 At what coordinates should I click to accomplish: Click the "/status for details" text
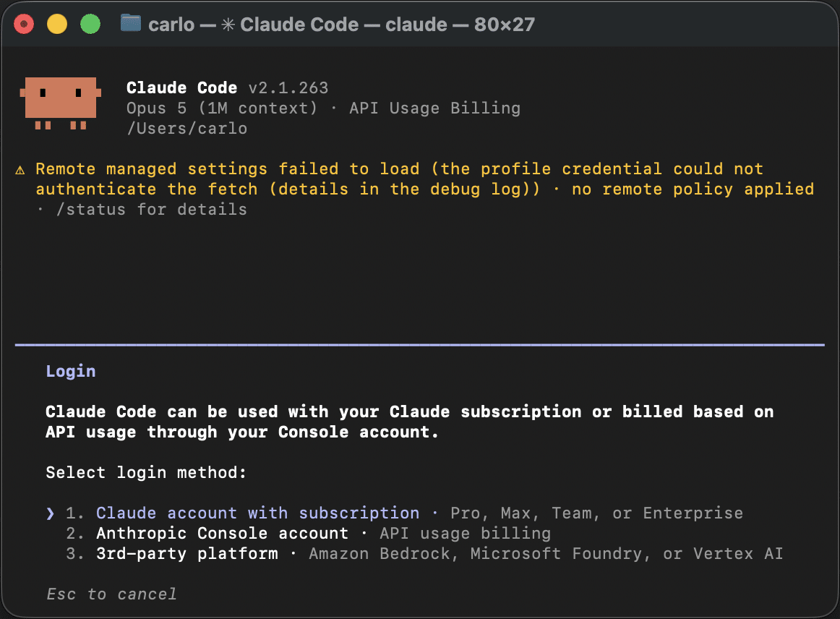(x=152, y=209)
